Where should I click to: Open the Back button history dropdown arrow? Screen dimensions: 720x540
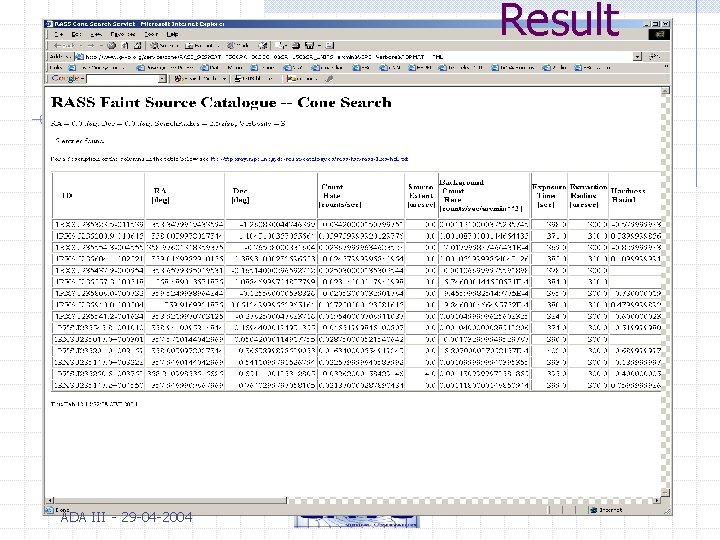81,45
